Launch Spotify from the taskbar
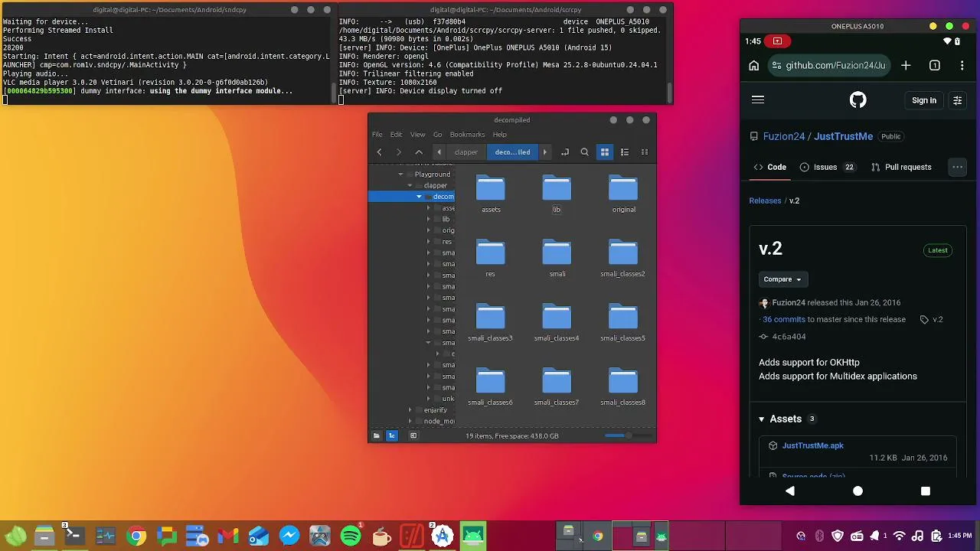The width and height of the screenshot is (980, 551). click(x=351, y=536)
